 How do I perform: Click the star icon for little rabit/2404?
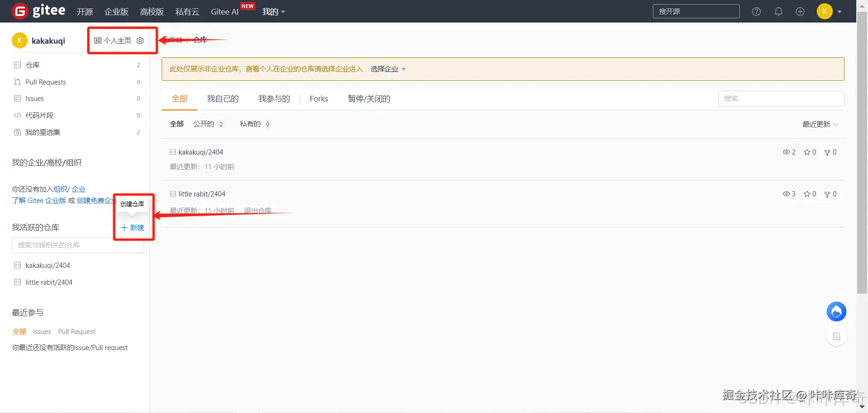(807, 194)
